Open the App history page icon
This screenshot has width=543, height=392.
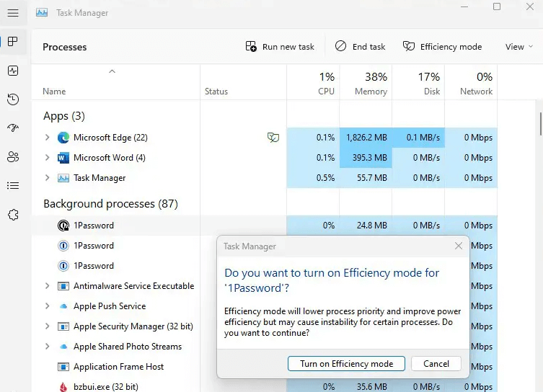12,99
